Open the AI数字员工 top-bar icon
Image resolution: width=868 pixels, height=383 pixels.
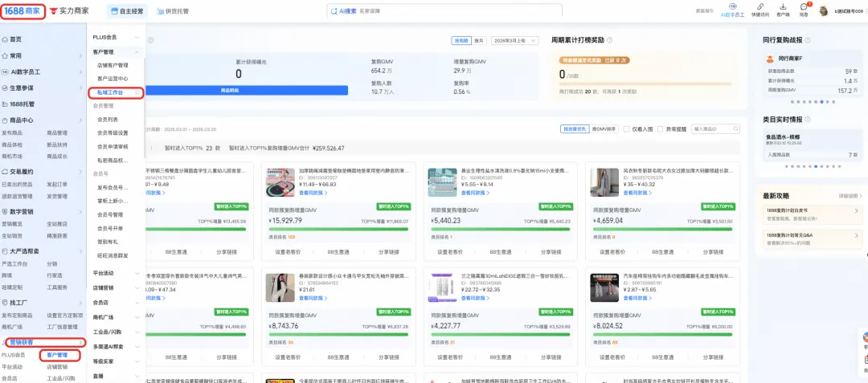pos(732,6)
